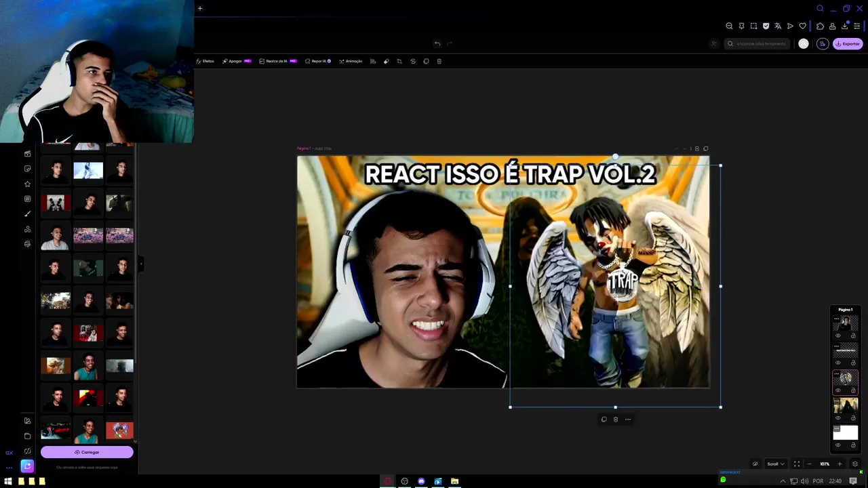Viewport: 868px width, 488px height.
Task: Click the taskbar clock showing 22:40
Action: [835, 481]
